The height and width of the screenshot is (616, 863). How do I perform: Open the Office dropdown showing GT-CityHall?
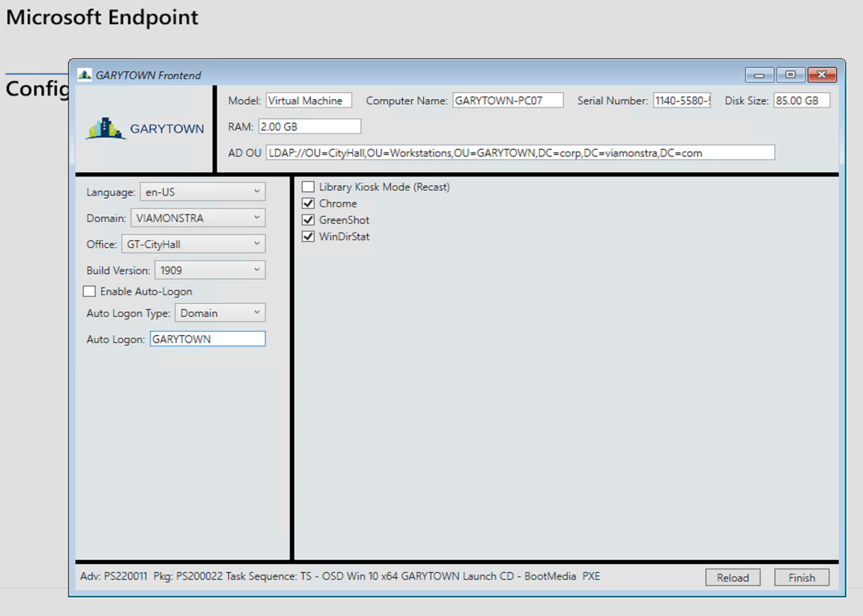point(193,244)
